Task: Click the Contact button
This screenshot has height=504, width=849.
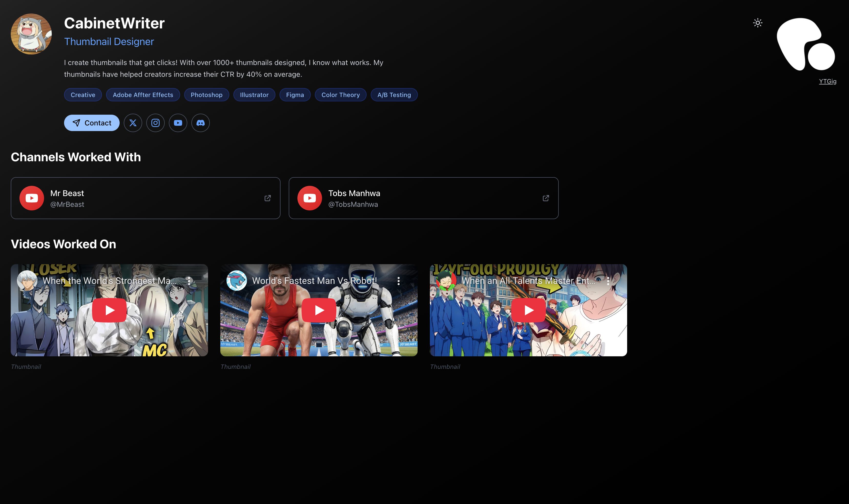Action: click(92, 123)
